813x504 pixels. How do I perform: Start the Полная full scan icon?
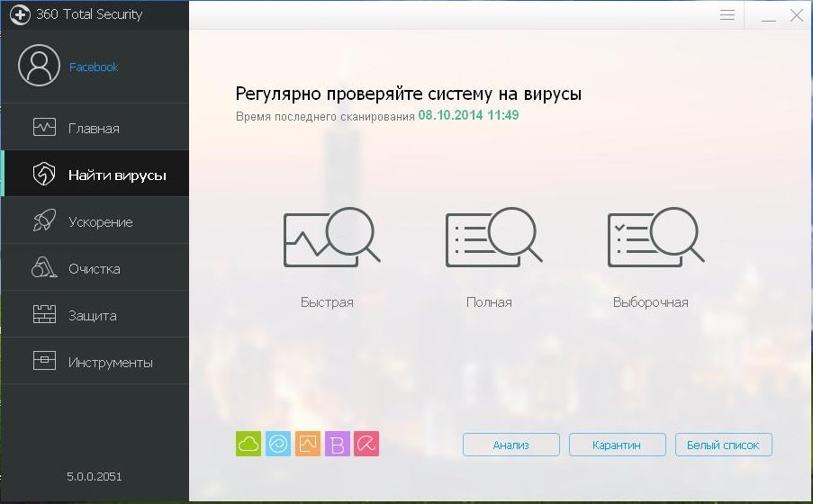493,238
